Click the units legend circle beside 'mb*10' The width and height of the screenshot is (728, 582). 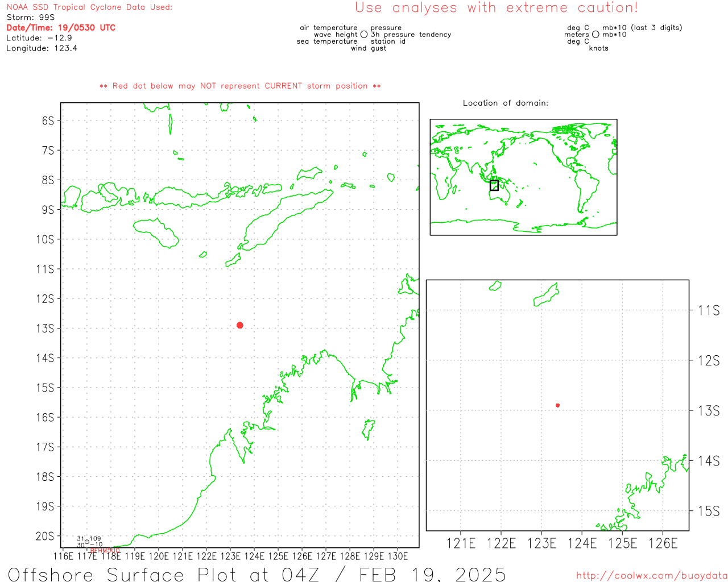tap(595, 34)
